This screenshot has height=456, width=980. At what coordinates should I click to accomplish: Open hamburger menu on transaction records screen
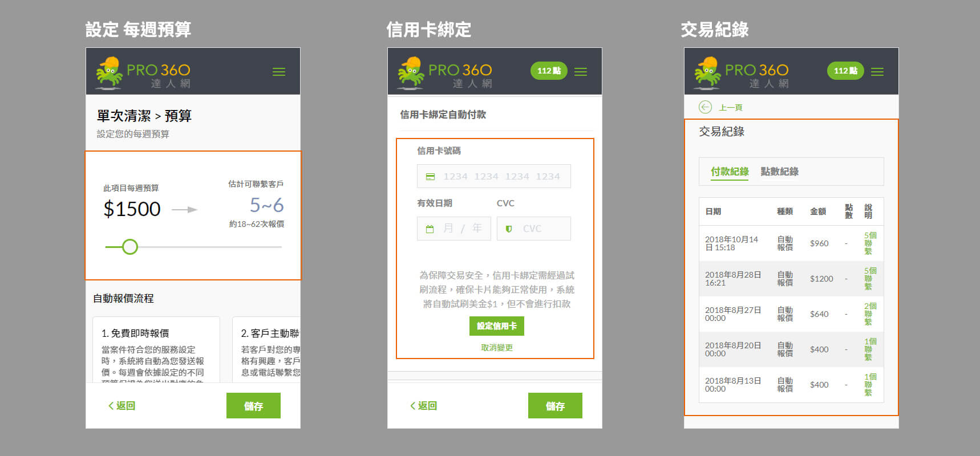point(877,72)
